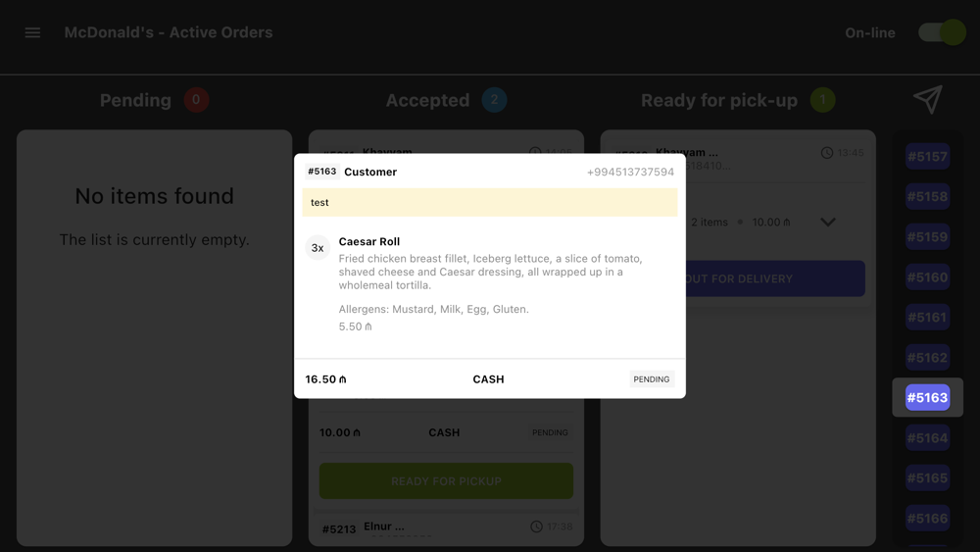Image resolution: width=980 pixels, height=552 pixels.
Task: Choose order #5161 chip
Action: 927,317
